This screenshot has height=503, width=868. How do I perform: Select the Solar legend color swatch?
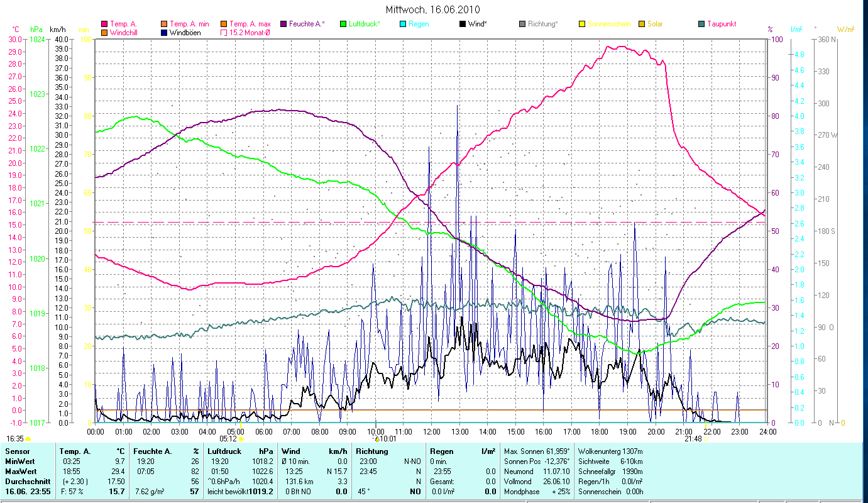coord(642,24)
